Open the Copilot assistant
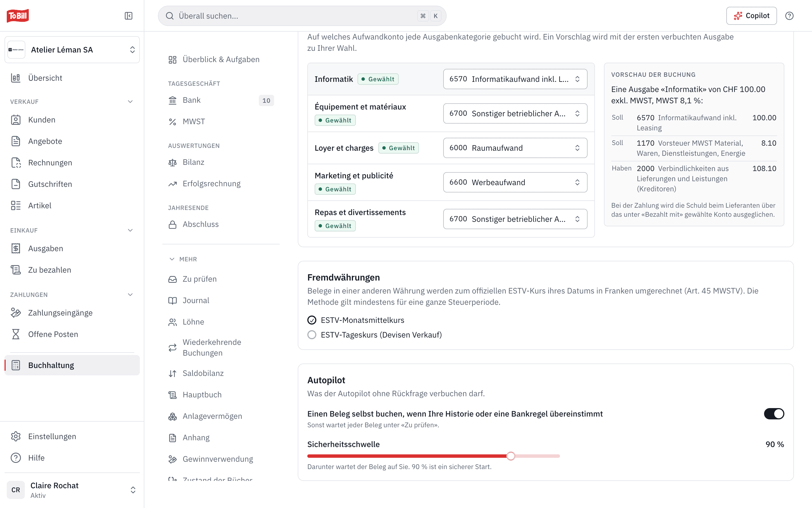Screen dimensions: 812x508 (751, 16)
